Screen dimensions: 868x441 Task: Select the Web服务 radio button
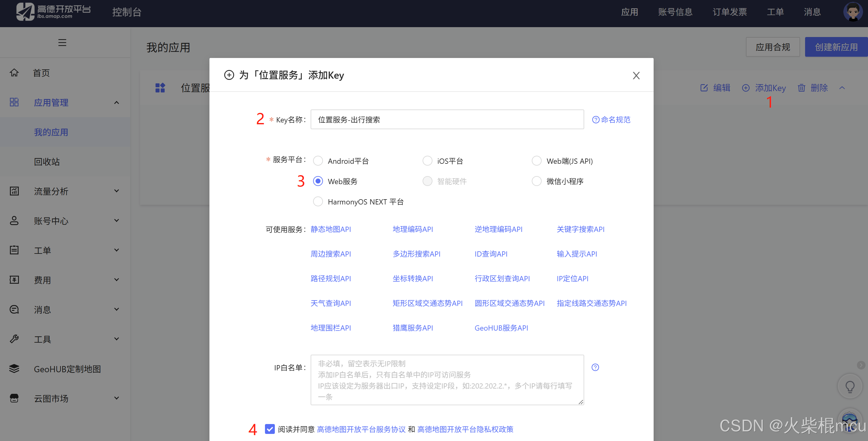point(318,181)
